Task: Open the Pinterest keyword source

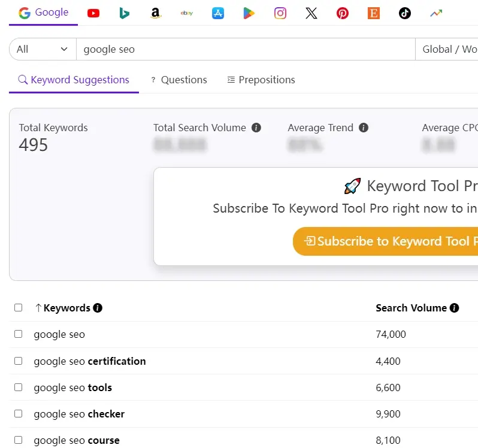Action: click(x=343, y=13)
